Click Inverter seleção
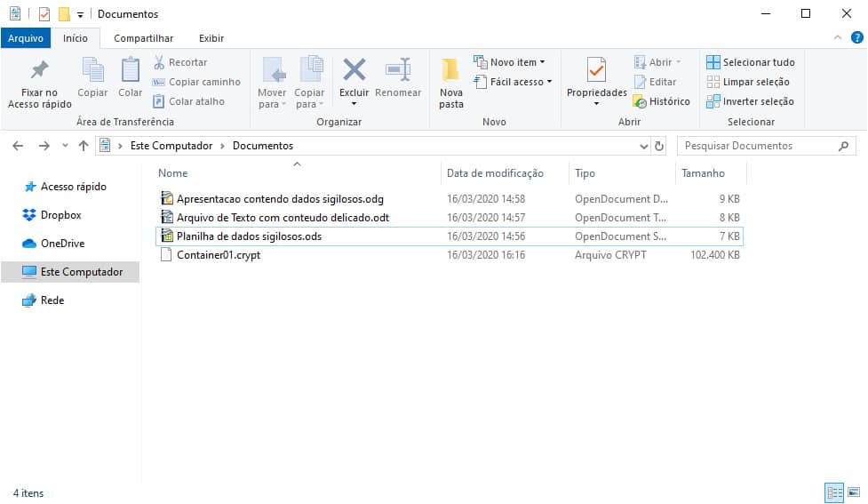The width and height of the screenshot is (868, 504). click(x=750, y=101)
